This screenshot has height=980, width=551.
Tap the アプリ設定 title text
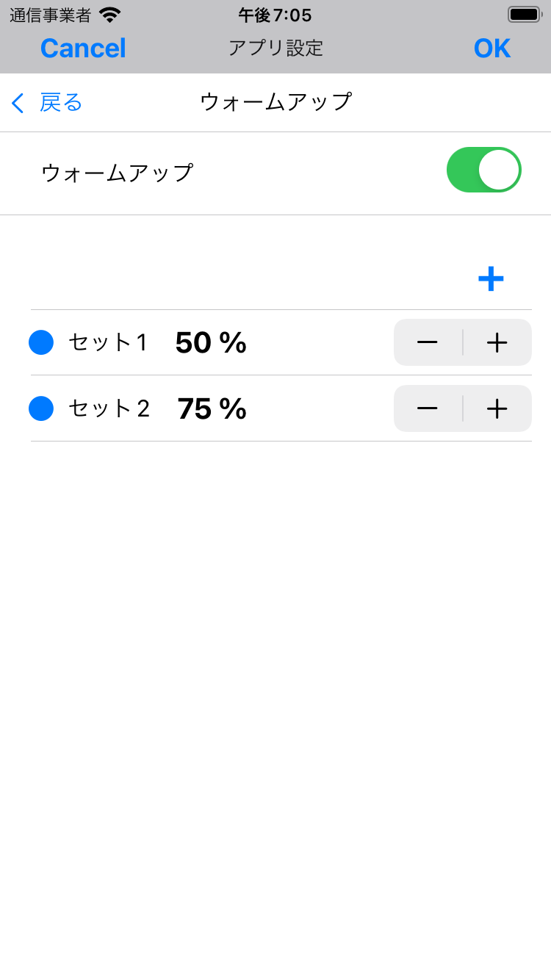275,48
